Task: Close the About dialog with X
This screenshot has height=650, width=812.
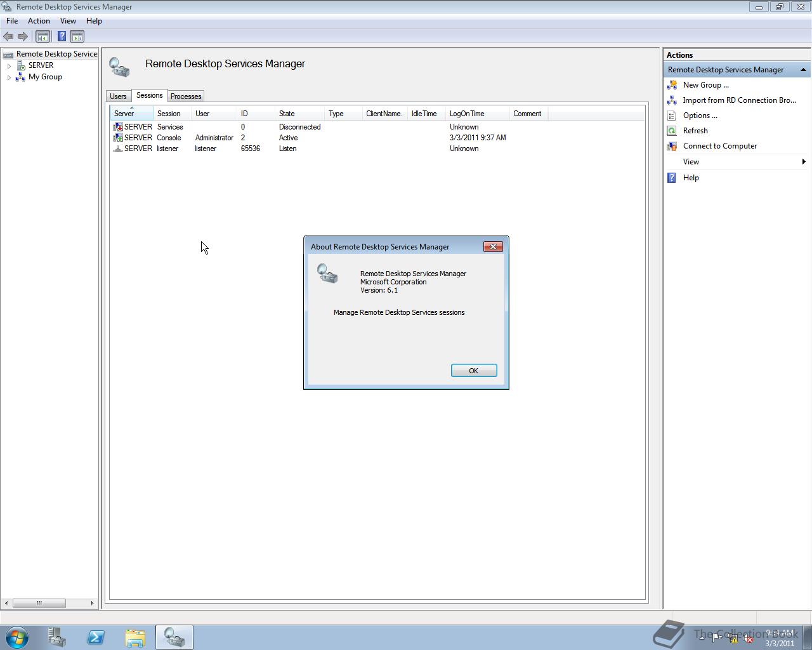Action: point(493,247)
